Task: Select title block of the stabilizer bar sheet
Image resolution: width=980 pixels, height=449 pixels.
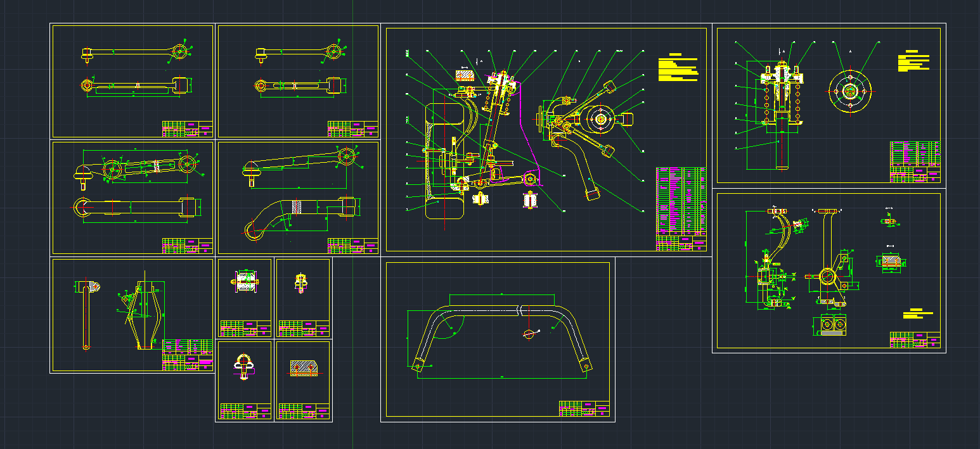Action: [x=584, y=408]
